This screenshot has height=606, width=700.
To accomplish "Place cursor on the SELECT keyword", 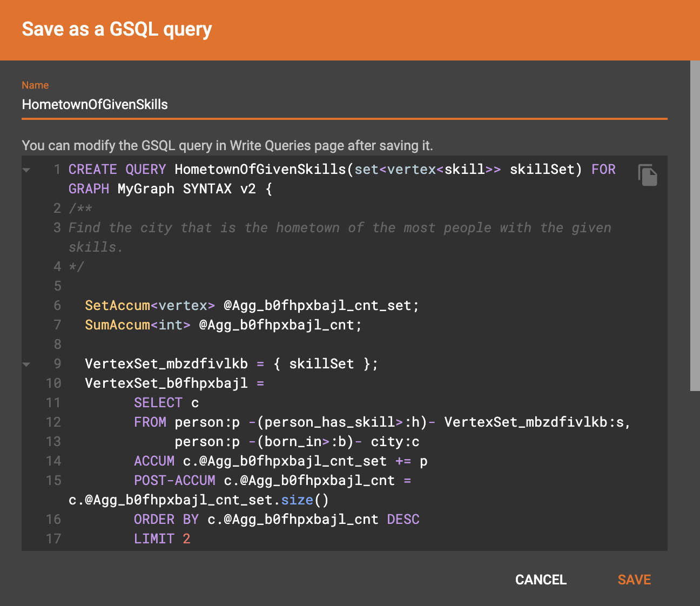I will (158, 403).
